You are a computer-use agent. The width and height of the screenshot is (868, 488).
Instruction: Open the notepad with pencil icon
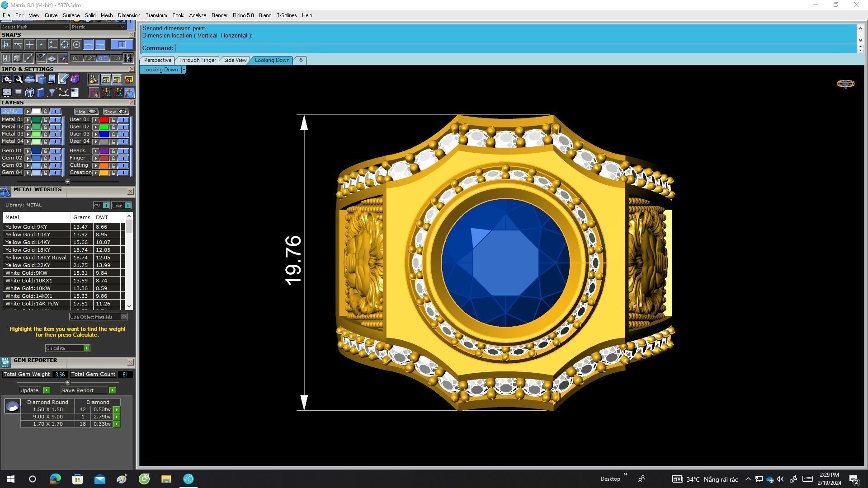tap(63, 80)
